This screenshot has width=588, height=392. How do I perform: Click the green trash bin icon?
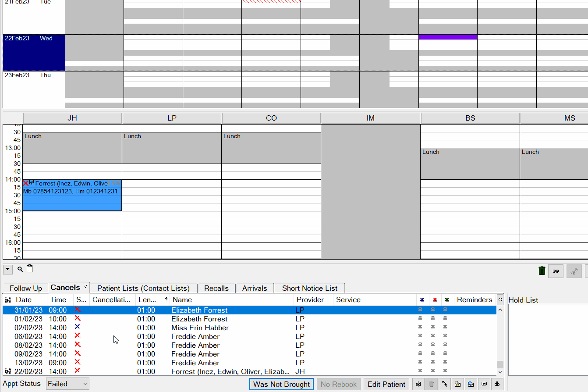click(x=542, y=271)
